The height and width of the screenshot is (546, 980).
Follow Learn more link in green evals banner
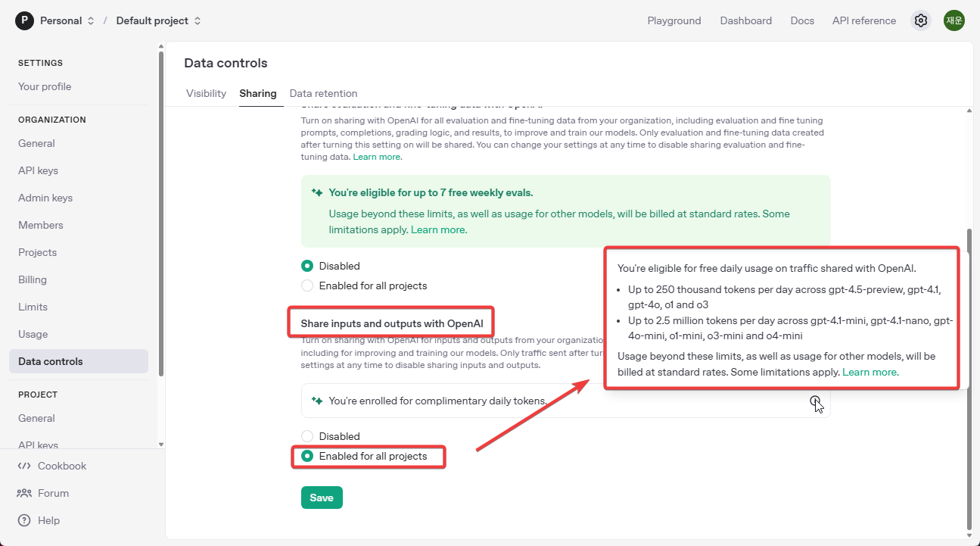tap(439, 229)
